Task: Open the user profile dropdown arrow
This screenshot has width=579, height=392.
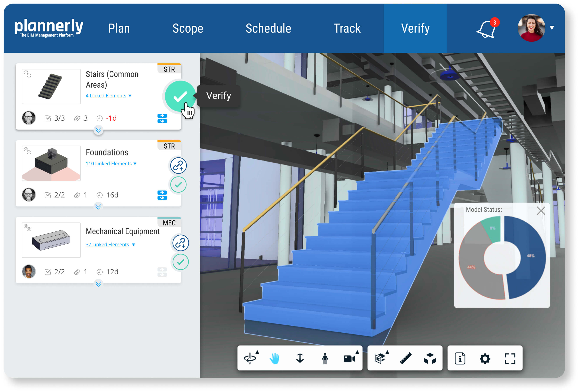Action: click(552, 28)
